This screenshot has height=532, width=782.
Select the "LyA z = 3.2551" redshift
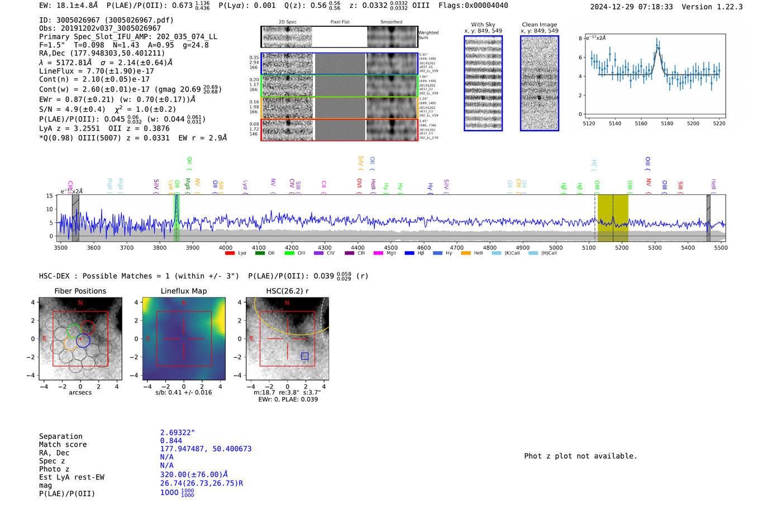point(70,128)
